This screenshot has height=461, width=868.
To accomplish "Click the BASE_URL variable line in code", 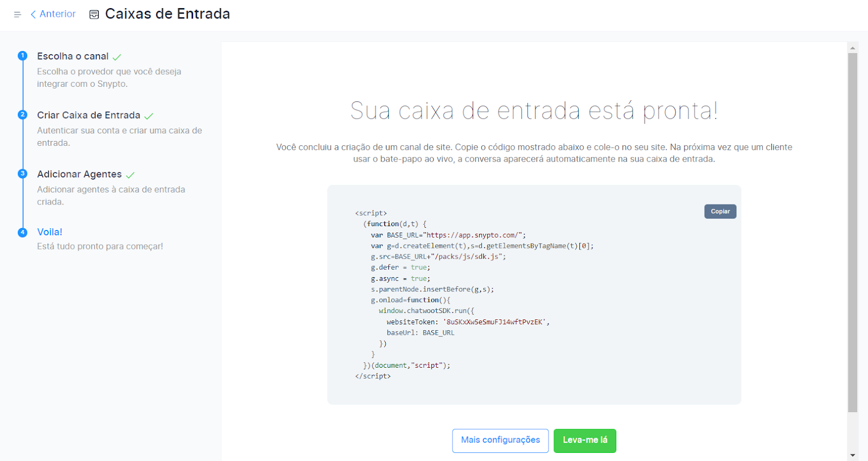I will 448,235.
